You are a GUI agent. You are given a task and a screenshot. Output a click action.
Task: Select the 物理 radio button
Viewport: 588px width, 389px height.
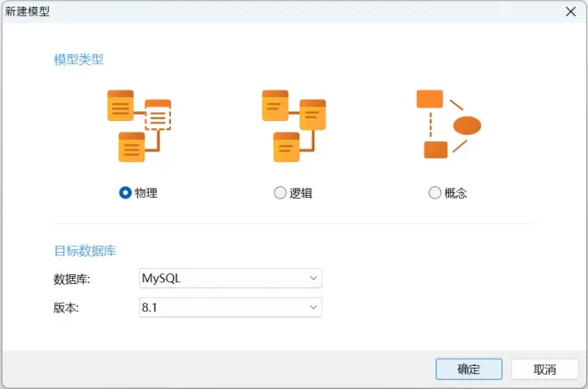126,192
